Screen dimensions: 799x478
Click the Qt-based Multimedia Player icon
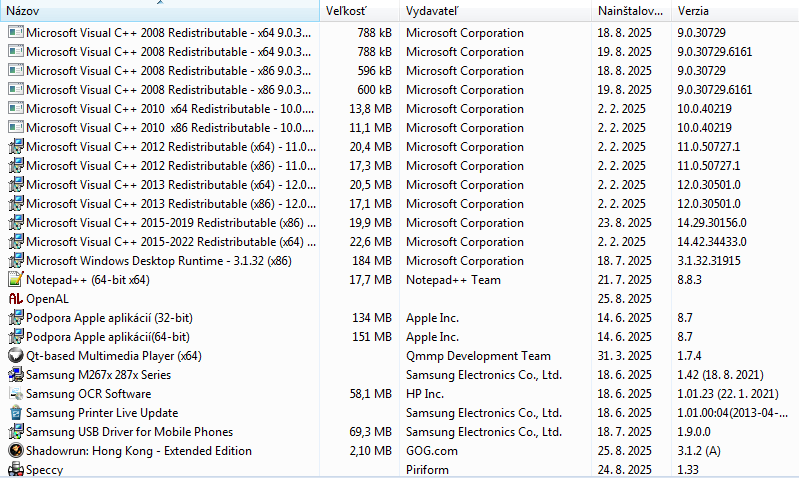point(16,356)
